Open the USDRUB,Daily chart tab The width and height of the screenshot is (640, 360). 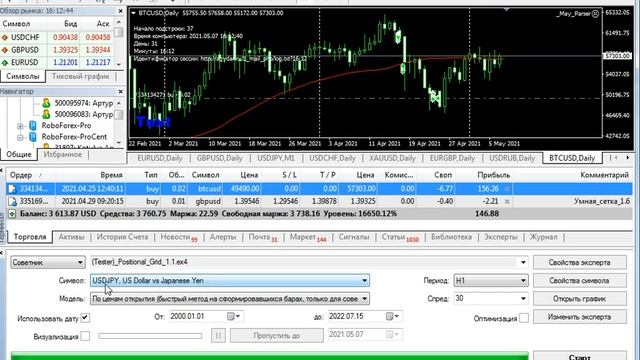click(512, 158)
